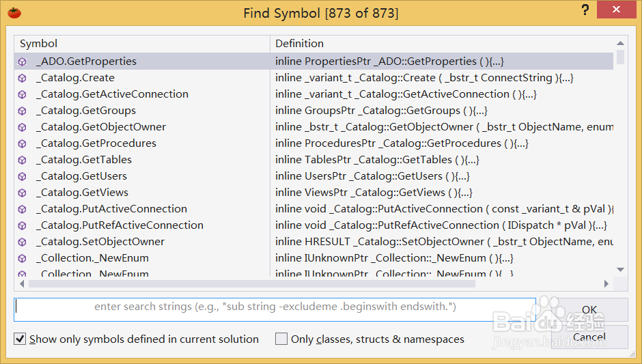Click the icon beside _Collection._NewEnum
This screenshot has height=364, width=642.
coord(23,258)
